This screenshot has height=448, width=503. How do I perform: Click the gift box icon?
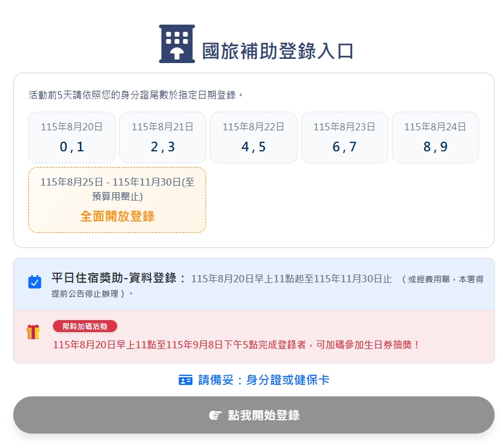click(x=34, y=331)
